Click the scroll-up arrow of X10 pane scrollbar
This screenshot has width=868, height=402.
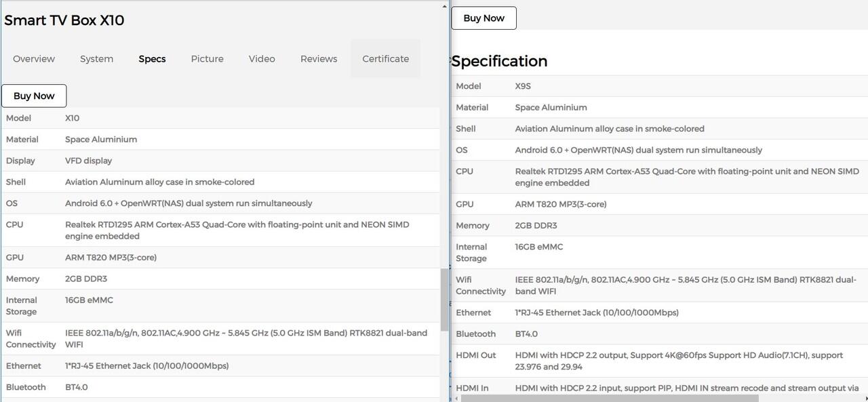point(445,6)
